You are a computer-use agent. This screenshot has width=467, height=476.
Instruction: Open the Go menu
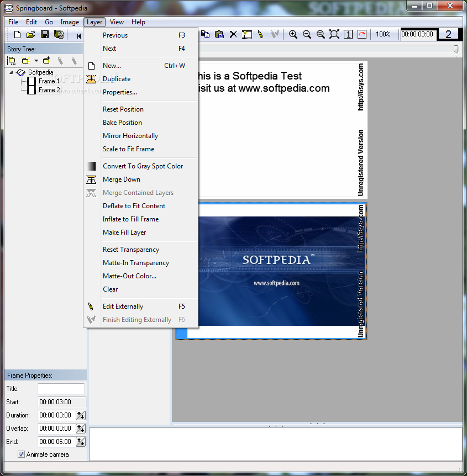(x=49, y=22)
